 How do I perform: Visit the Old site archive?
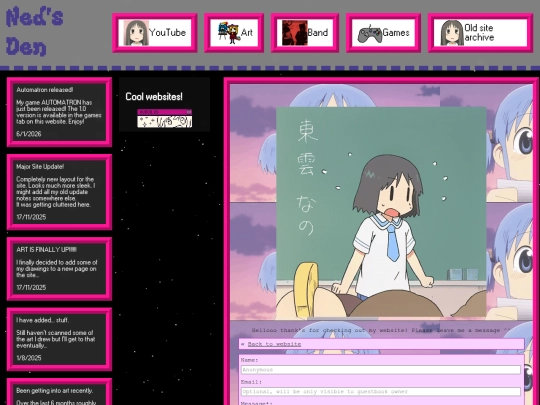(480, 33)
